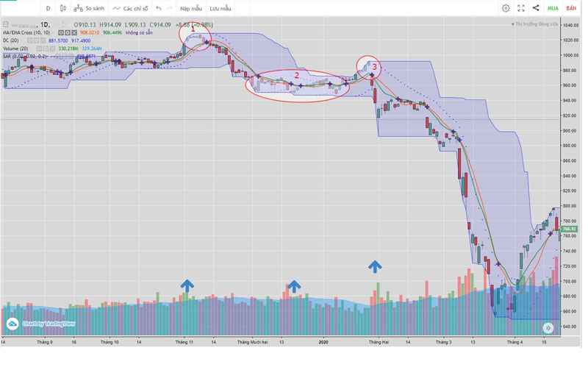The width and height of the screenshot is (588, 370).
Task: Click the Thị trường Đóng cửa status
Action: click(x=537, y=24)
